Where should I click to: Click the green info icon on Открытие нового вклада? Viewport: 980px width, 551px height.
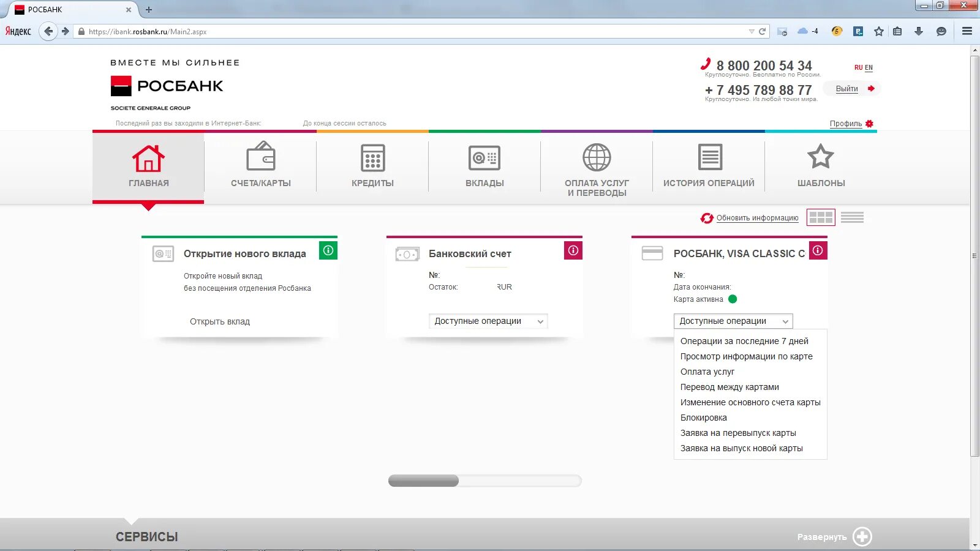[x=328, y=250]
